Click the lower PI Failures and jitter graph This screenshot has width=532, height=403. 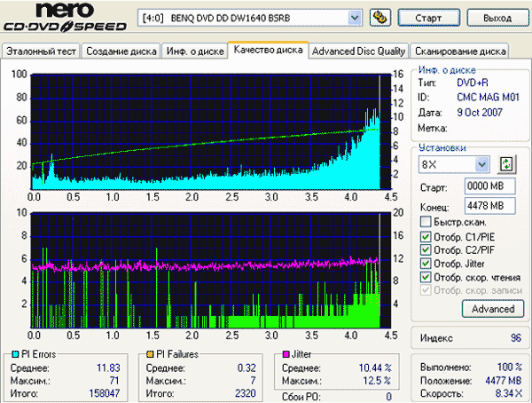click(x=211, y=271)
